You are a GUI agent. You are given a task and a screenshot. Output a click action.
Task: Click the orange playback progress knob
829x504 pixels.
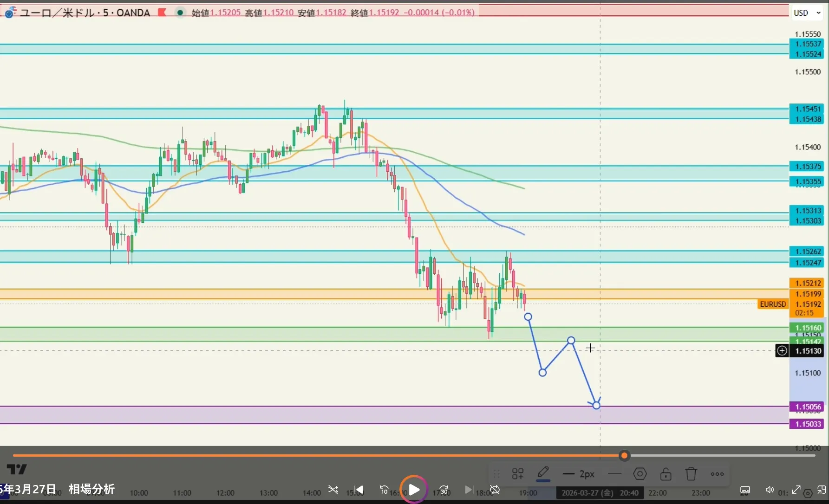pos(624,456)
